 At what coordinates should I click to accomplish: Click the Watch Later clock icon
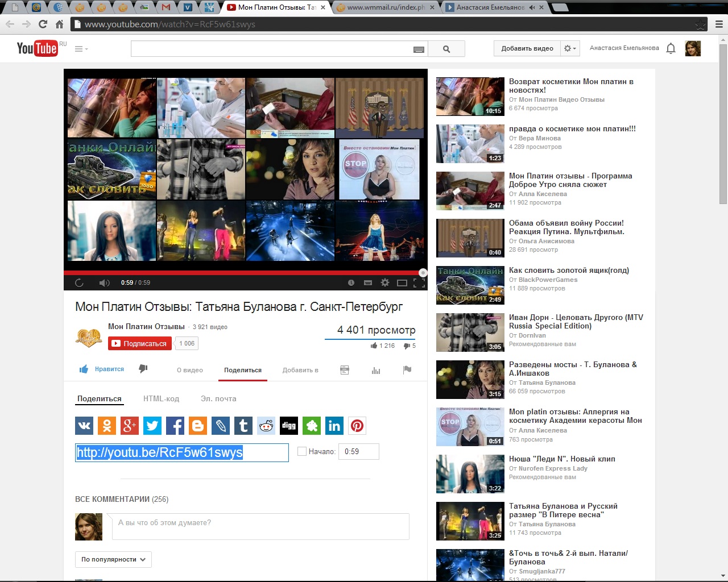(351, 282)
